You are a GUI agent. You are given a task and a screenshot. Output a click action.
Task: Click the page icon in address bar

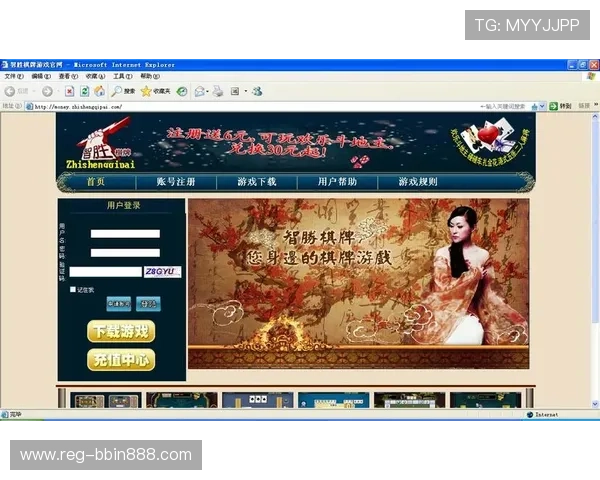tap(29, 106)
